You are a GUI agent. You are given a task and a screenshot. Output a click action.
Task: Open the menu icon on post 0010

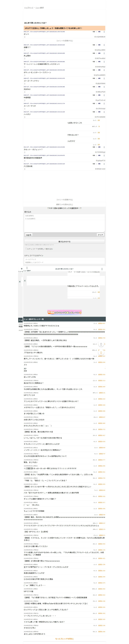pos(104,112)
